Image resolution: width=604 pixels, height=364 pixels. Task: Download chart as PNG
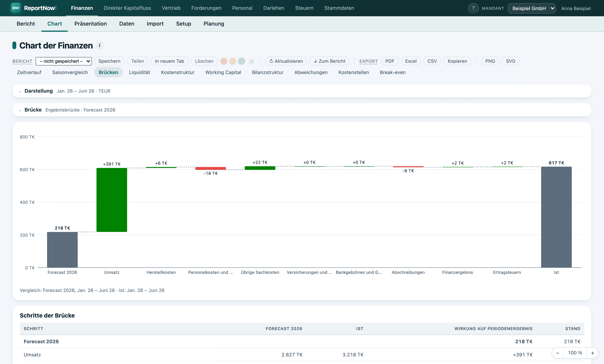point(490,61)
